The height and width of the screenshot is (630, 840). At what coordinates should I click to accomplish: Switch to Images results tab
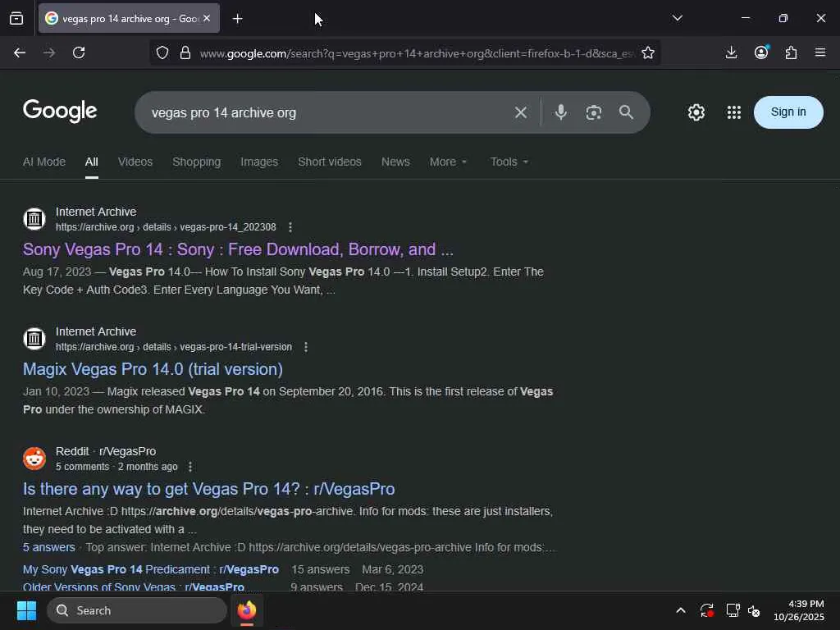(x=259, y=162)
